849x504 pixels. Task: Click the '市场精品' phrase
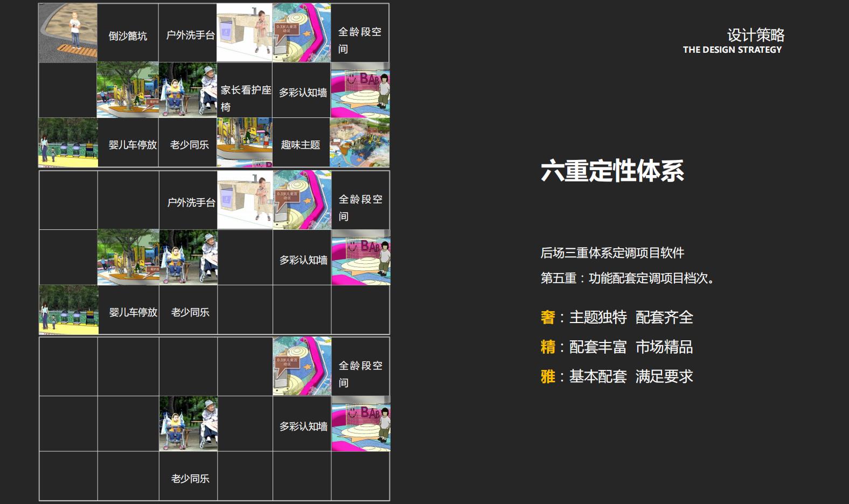664,347
